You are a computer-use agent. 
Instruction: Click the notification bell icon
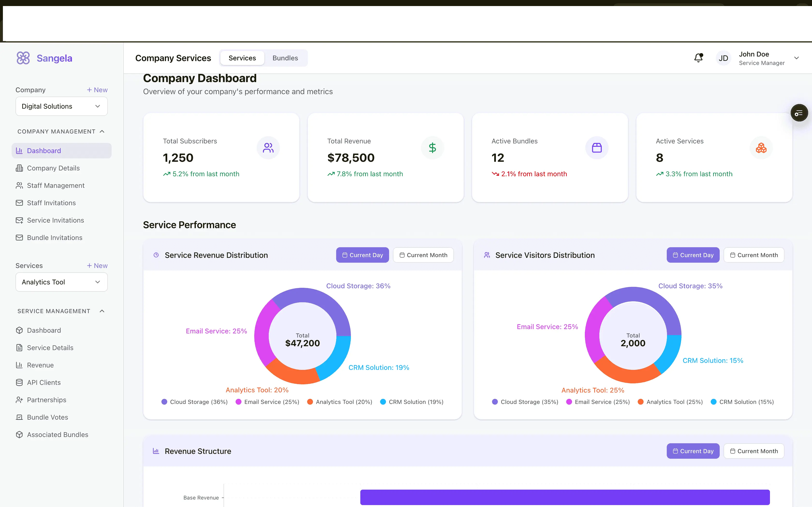(698, 58)
